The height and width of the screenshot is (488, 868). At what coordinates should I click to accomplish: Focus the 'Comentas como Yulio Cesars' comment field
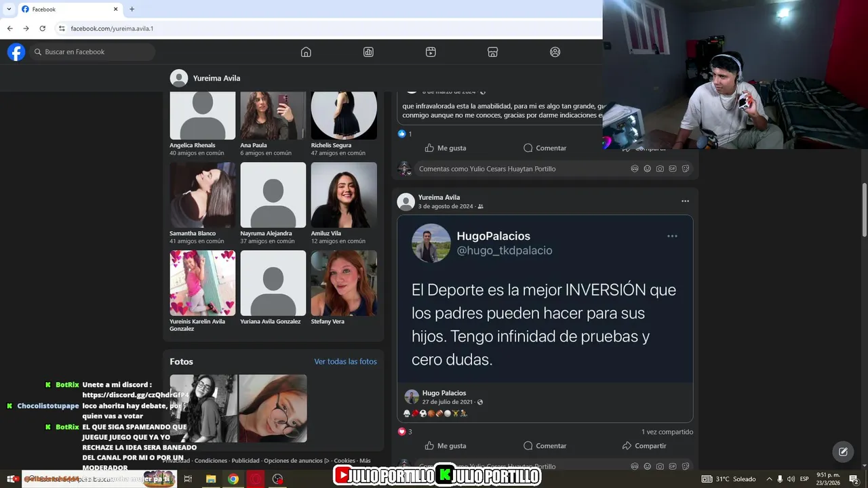click(522, 169)
